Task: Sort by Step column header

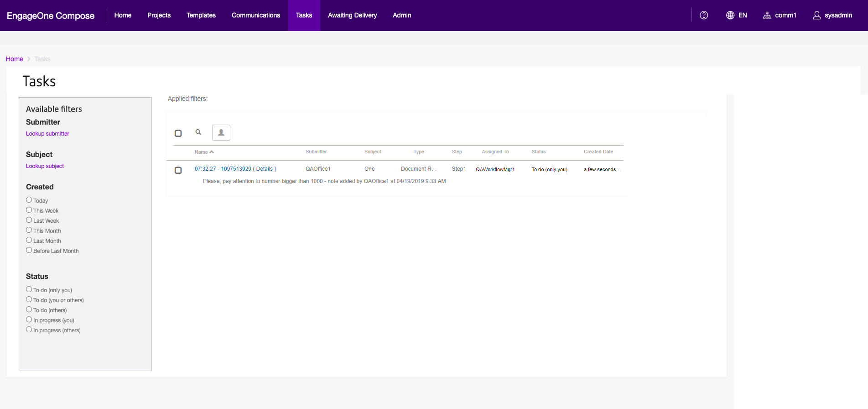Action: tap(457, 152)
